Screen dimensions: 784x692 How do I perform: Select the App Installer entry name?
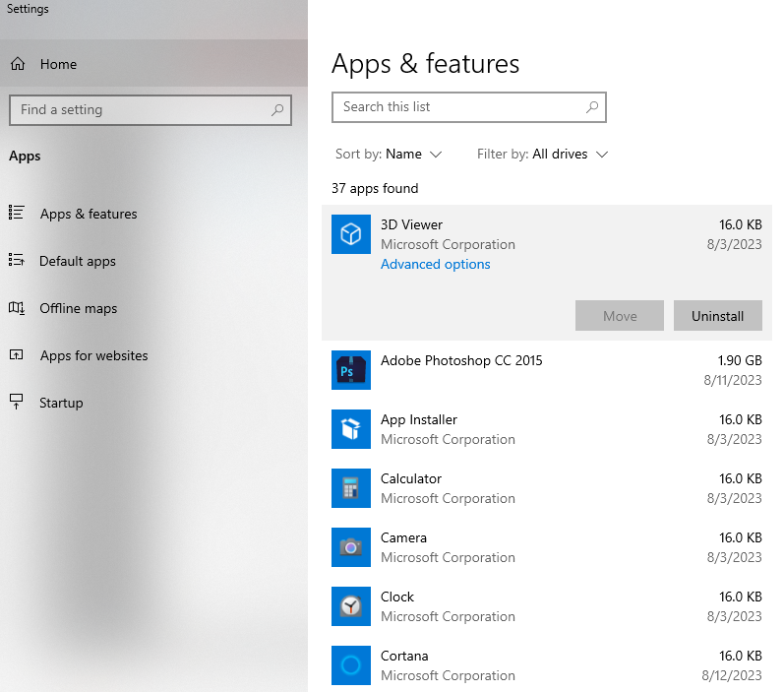(x=419, y=419)
